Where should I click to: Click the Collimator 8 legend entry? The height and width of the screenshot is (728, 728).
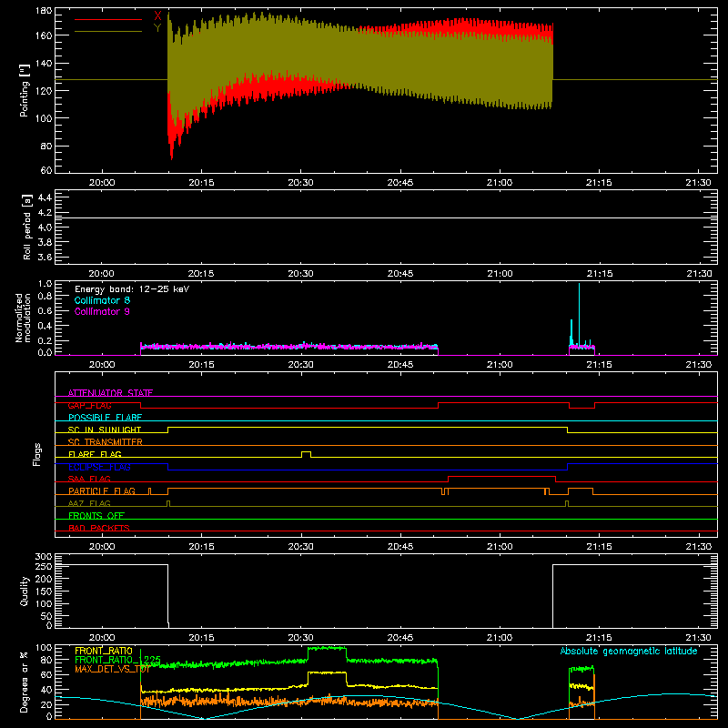[x=102, y=300]
